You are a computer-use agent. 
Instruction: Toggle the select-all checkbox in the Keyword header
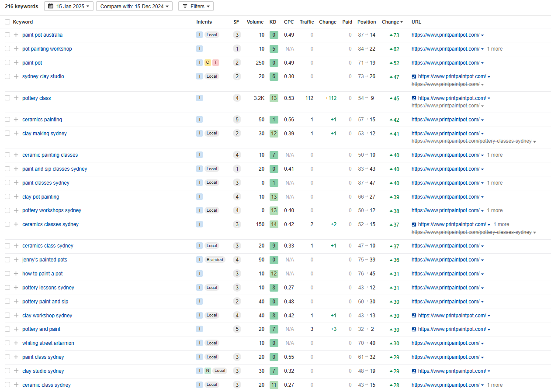pyautogui.click(x=7, y=22)
